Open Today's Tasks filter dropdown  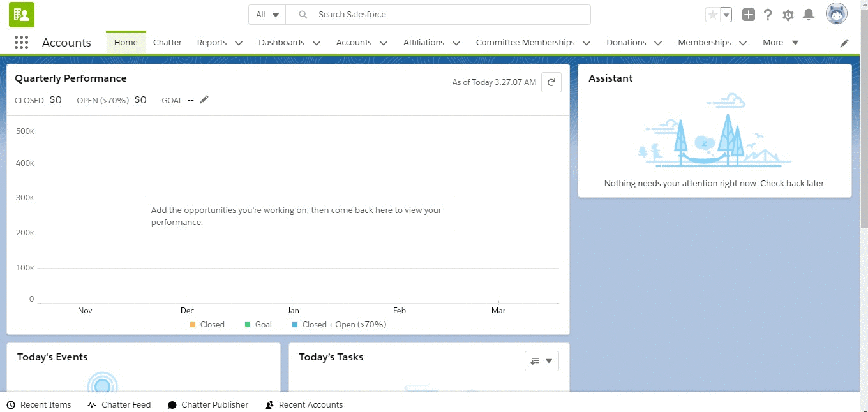coord(541,361)
